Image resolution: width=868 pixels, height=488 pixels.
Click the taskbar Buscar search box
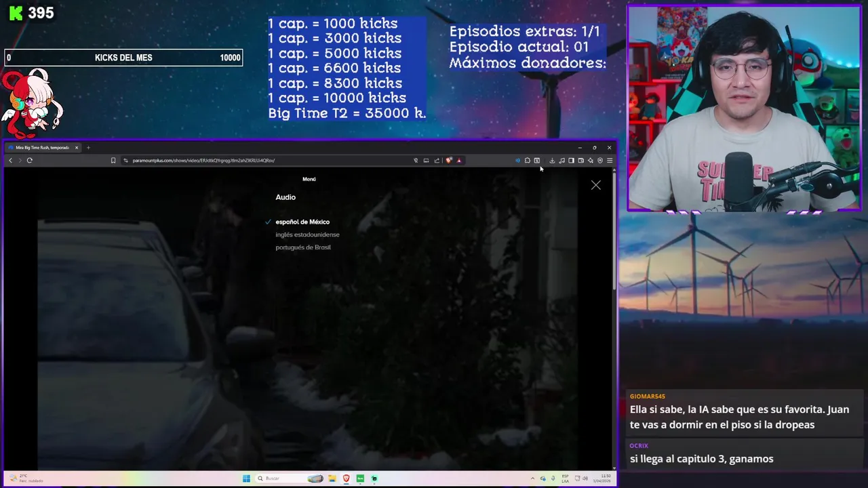point(289,479)
